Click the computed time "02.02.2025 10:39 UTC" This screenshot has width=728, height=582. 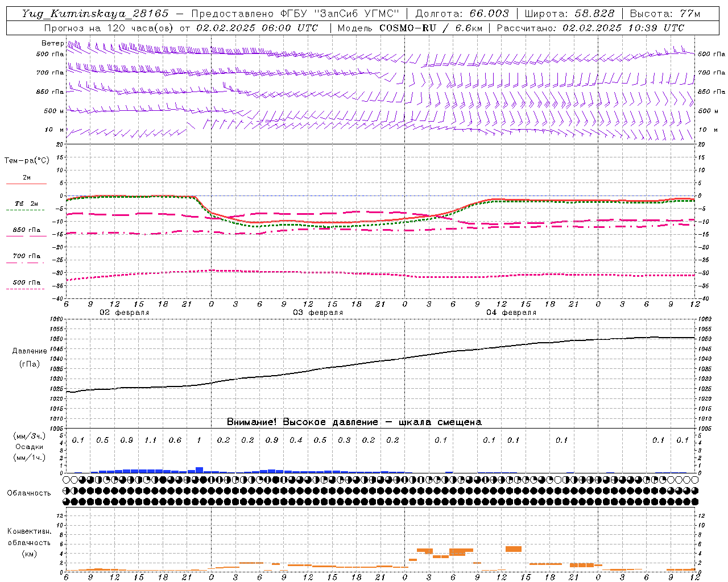point(623,28)
